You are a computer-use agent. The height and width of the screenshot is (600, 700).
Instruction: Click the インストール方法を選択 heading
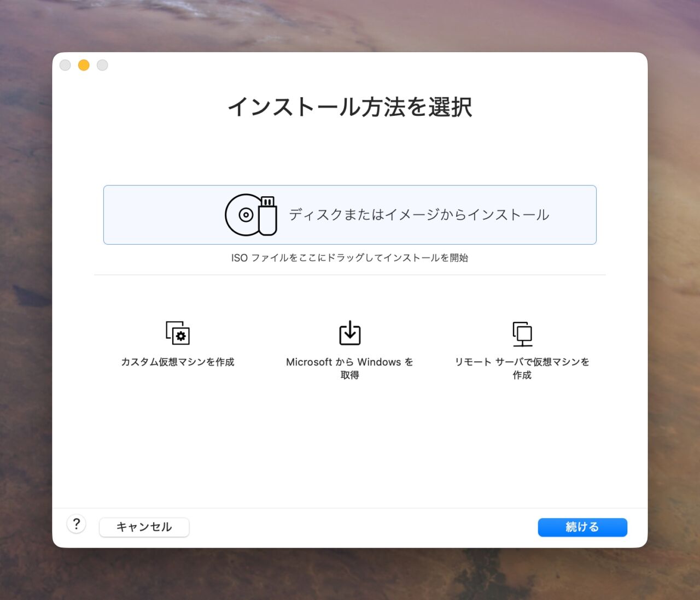click(349, 107)
